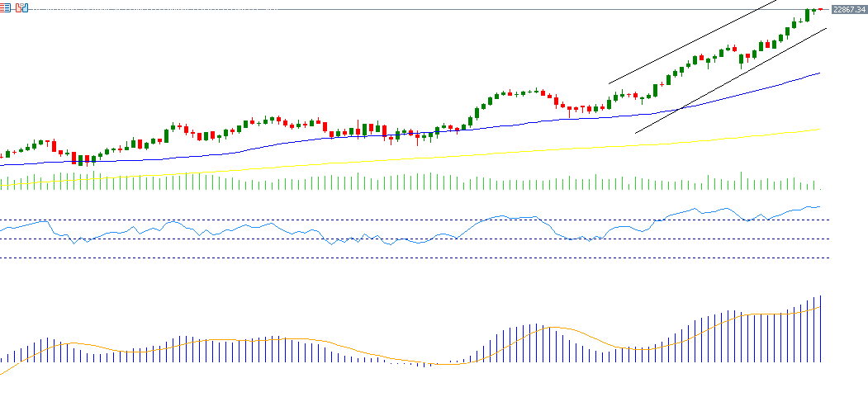Viewport: 868px width, 397px height.
Task: Click the last candlestick on the chart
Action: (820, 9)
